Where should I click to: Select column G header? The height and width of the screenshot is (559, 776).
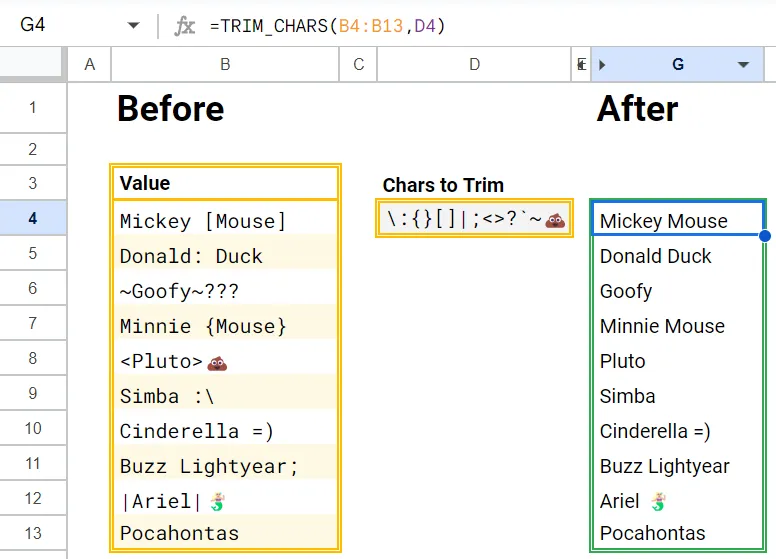coord(678,64)
